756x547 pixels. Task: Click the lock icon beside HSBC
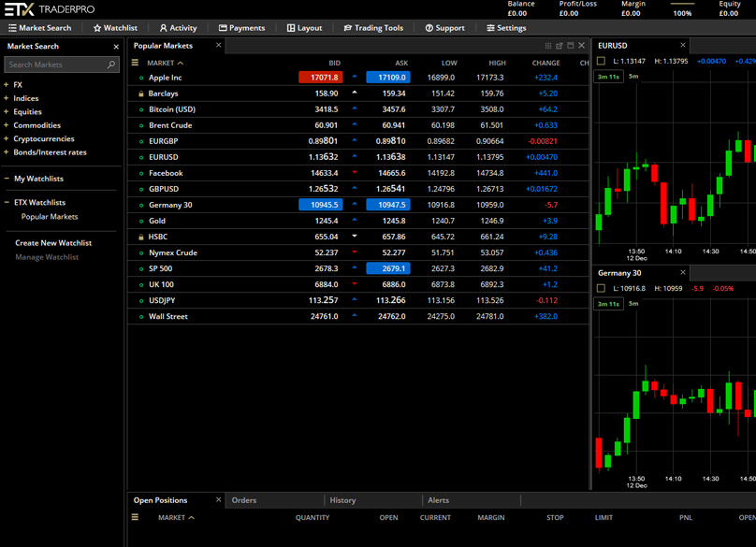[140, 237]
